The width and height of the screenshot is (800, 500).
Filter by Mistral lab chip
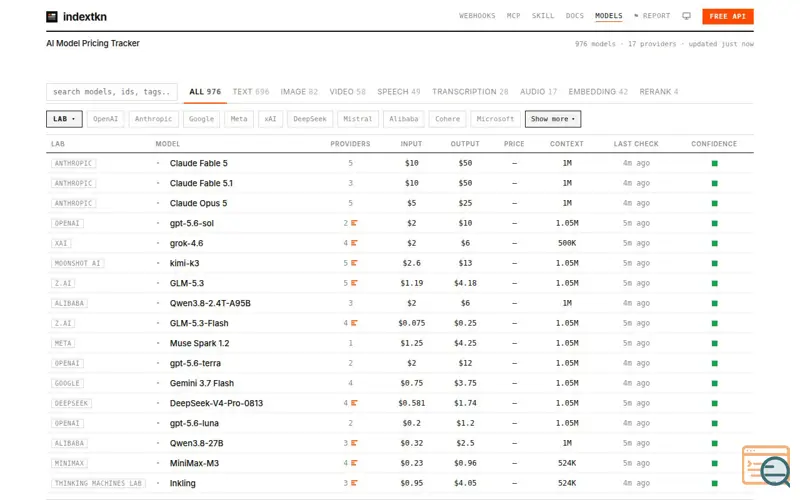[x=358, y=119]
